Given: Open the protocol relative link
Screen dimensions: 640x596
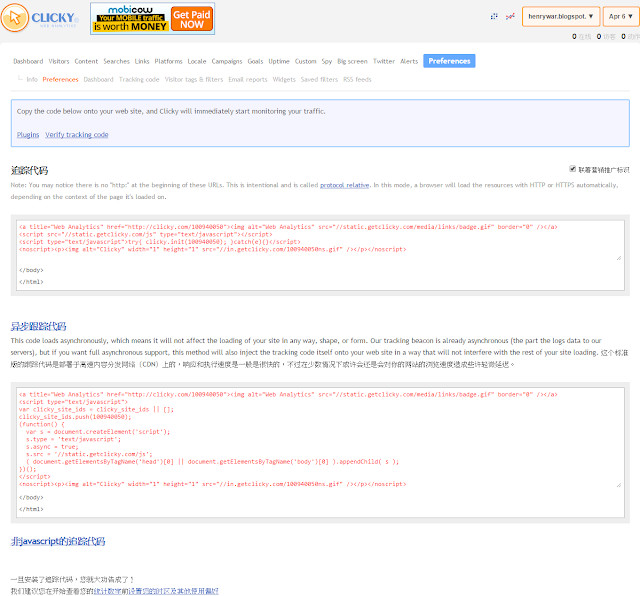Looking at the screenshot, I should pyautogui.click(x=344, y=185).
